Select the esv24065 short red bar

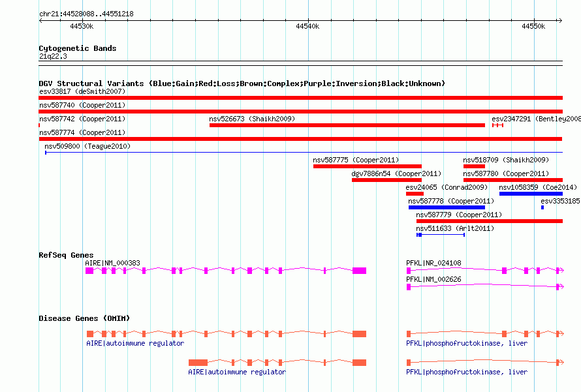coord(415,194)
